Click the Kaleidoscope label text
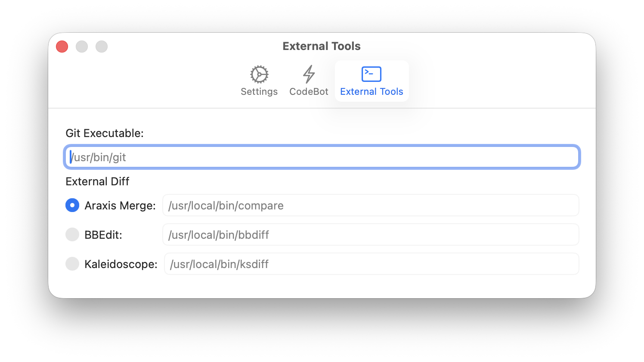This screenshot has height=362, width=644. tap(121, 264)
